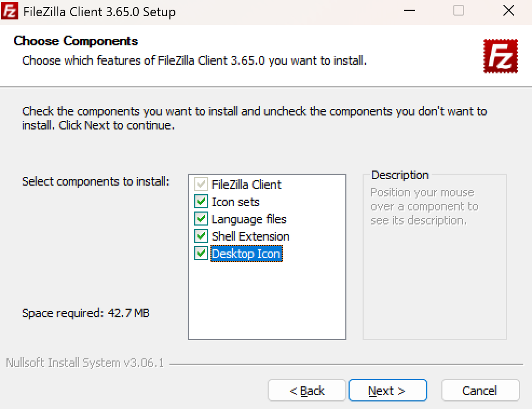
Task: Cancel the installation
Action: point(480,391)
